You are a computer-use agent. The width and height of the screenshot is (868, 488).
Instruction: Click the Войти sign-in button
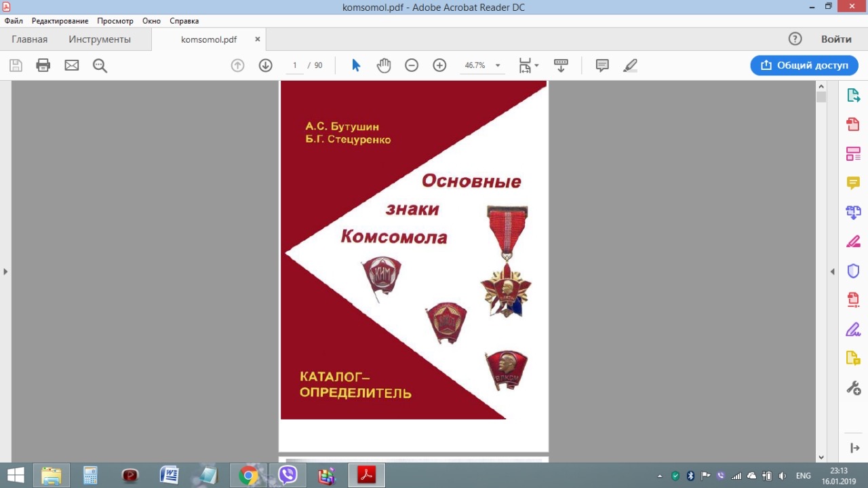point(836,39)
